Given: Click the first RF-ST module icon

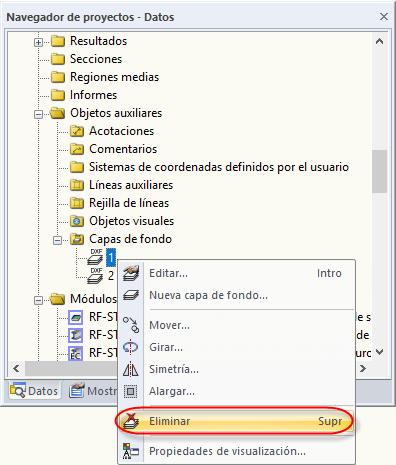Looking at the screenshot, I should pos(75,317).
